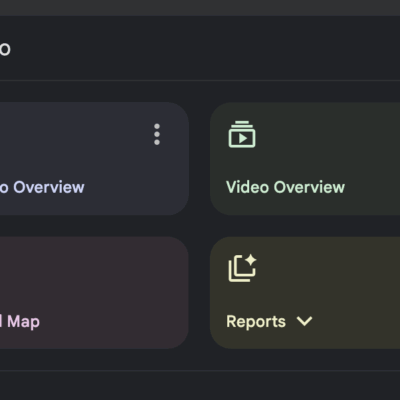The image size is (400, 400).
Task: Tap the stacked pages icon in Reports card
Action: tap(242, 268)
